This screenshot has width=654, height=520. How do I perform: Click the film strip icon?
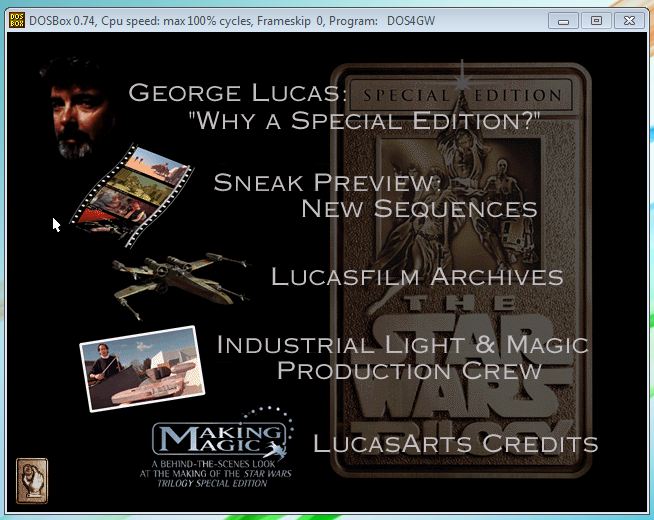[x=131, y=195]
